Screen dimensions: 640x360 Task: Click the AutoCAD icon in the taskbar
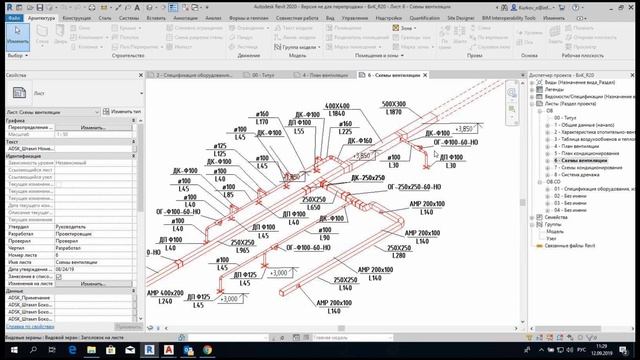click(169, 350)
